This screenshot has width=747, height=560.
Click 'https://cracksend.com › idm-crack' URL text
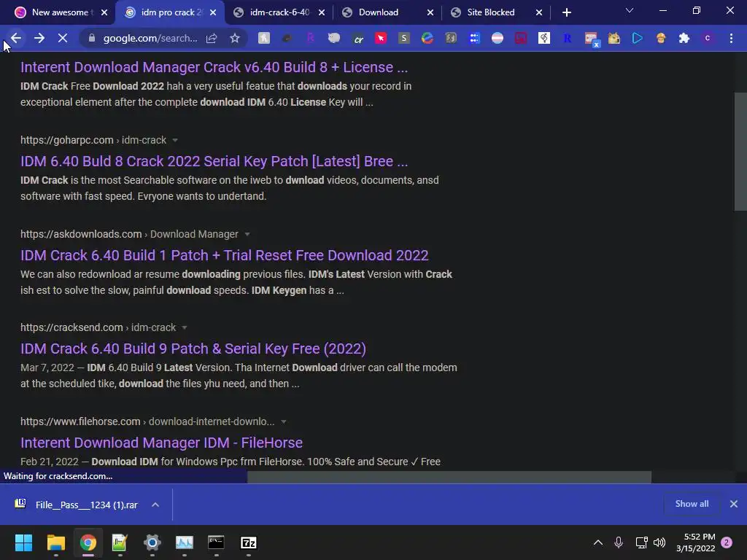tap(98, 327)
